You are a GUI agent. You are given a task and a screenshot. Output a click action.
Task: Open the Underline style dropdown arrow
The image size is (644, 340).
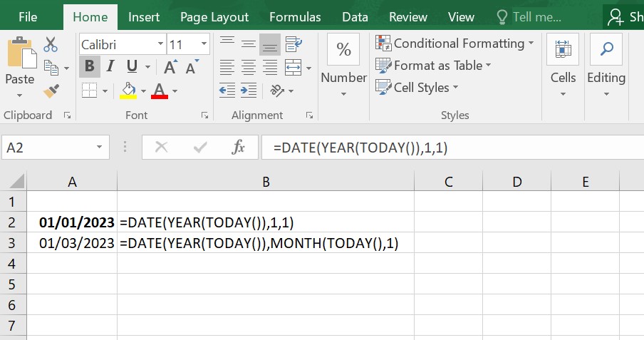pyautogui.click(x=148, y=67)
